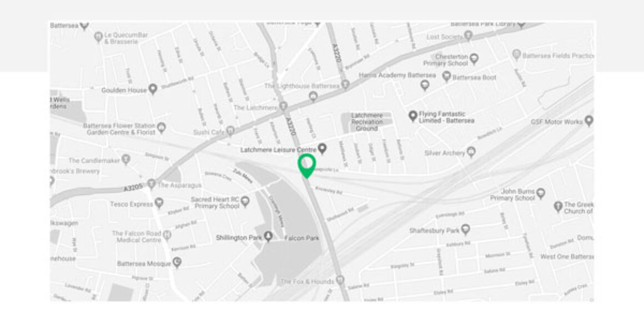This screenshot has width=644, height=311.
Task: Click the Shaftesbury Park marker
Action: click(x=465, y=229)
